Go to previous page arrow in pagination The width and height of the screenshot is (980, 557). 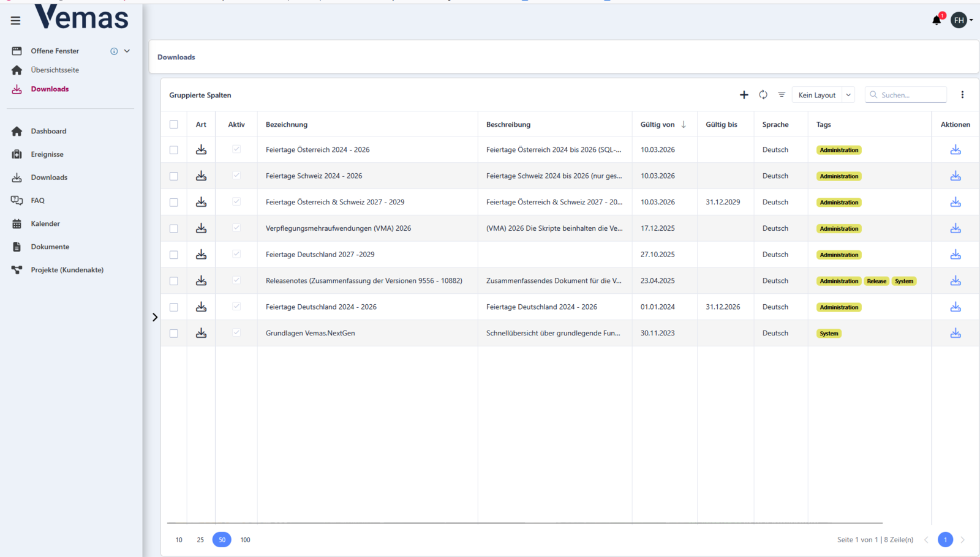click(x=926, y=540)
